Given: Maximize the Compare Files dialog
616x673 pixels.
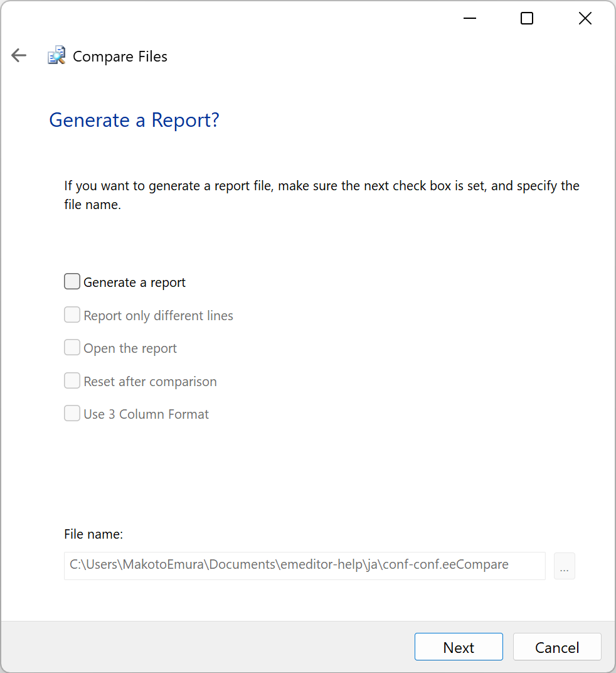Looking at the screenshot, I should 527,18.
